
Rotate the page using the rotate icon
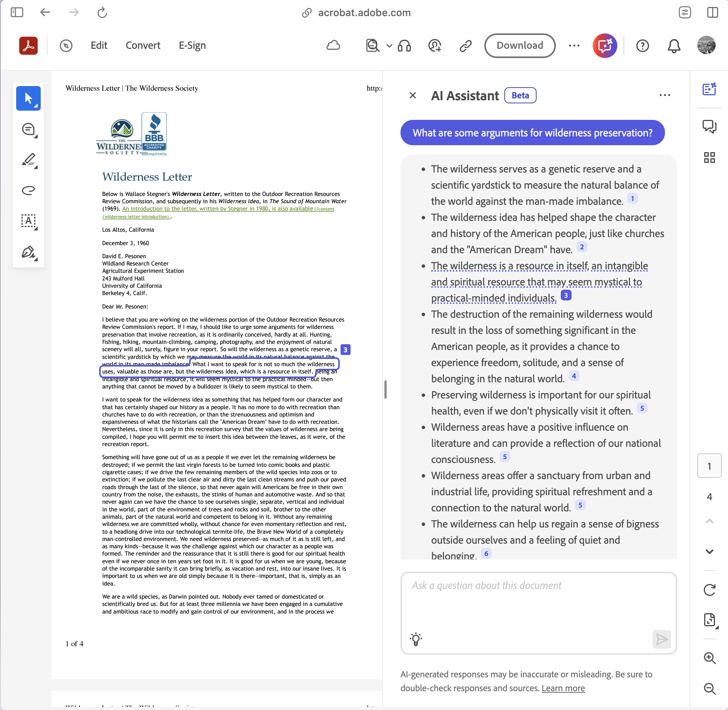click(709, 590)
